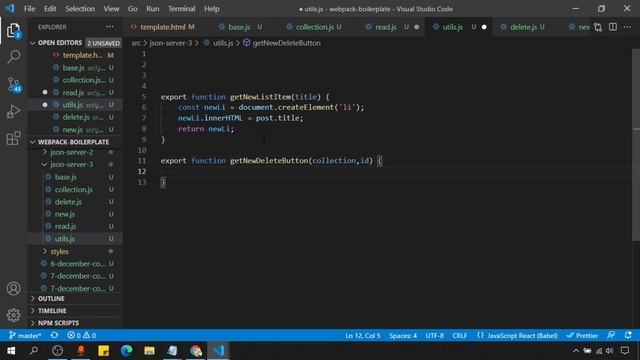This screenshot has width=640, height=360.
Task: Switch to the collection.js tab
Action: pos(315,27)
